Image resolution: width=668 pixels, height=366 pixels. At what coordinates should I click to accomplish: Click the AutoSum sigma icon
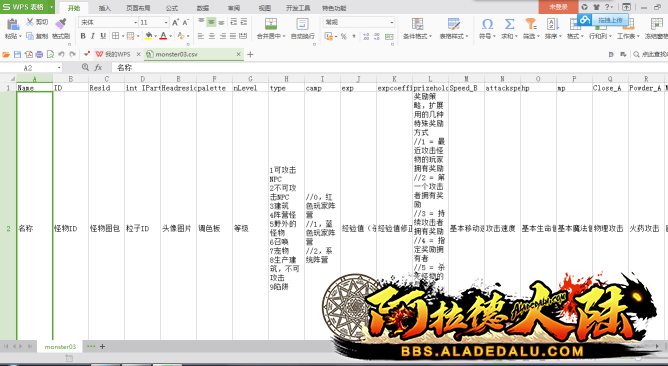(509, 24)
